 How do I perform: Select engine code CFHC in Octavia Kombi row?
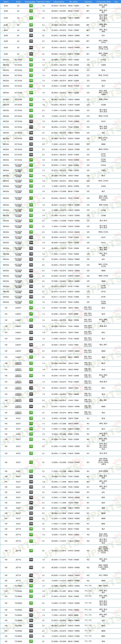point(103,291)
